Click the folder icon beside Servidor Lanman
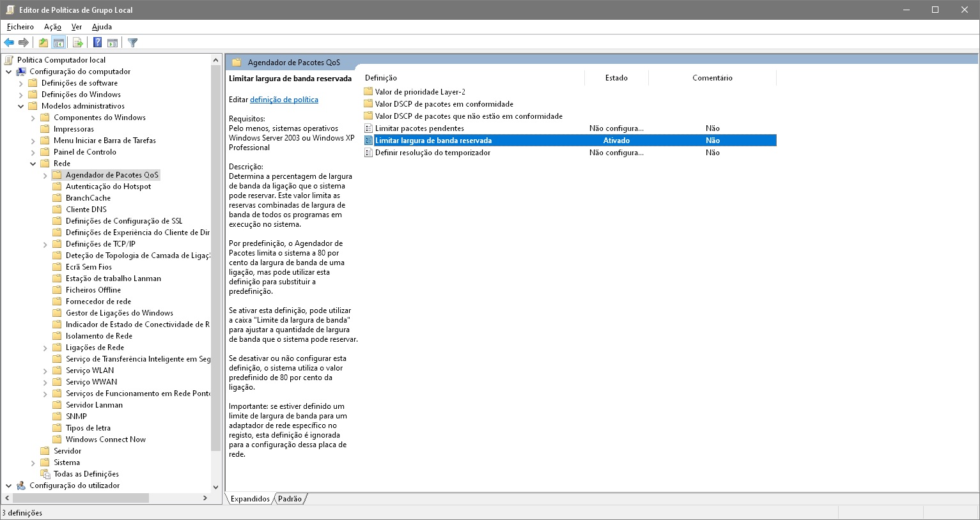Viewport: 980px width, 520px height. [57, 405]
